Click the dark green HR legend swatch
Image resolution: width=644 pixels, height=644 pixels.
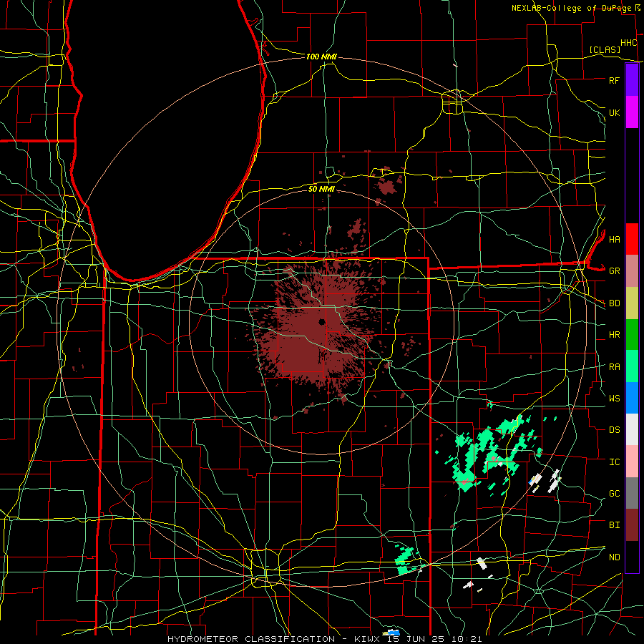click(x=632, y=334)
